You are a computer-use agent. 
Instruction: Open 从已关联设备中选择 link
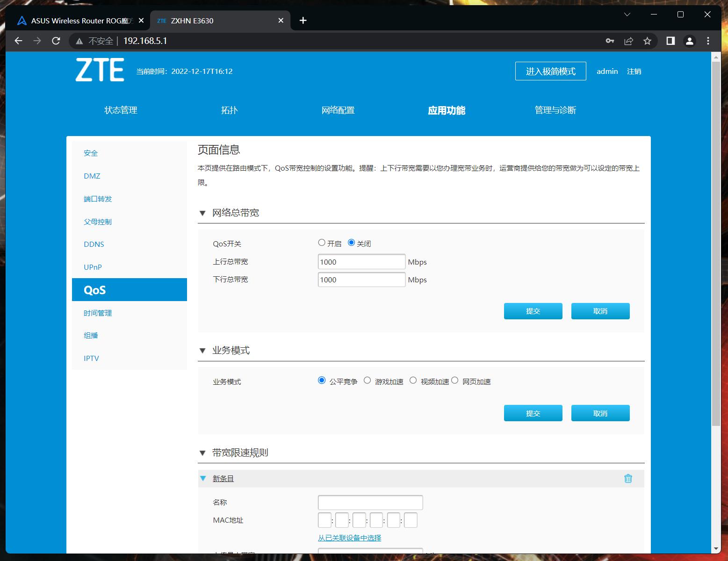[349, 538]
